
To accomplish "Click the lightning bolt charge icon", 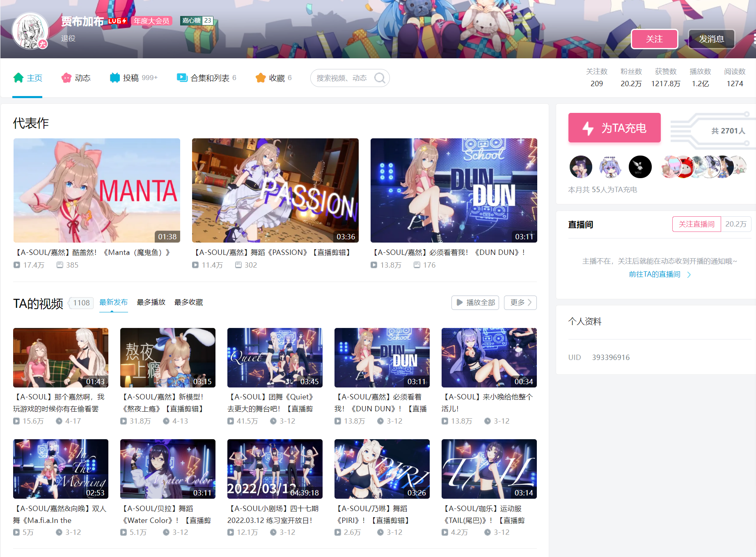I will 588,128.
